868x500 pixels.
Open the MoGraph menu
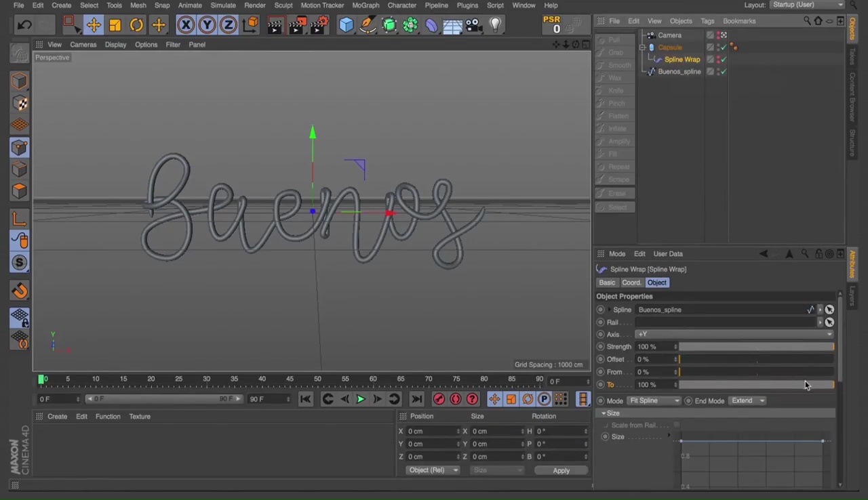[366, 5]
